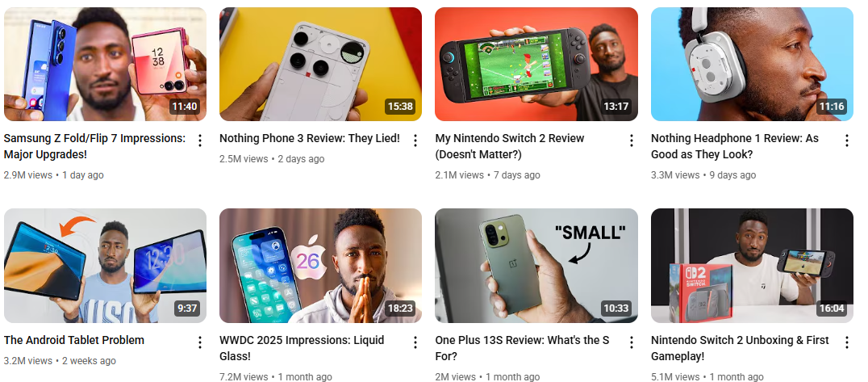Open the Android tablet thumbnail with orange arrow
Viewport: 868px width, 382px height.
pos(105,266)
